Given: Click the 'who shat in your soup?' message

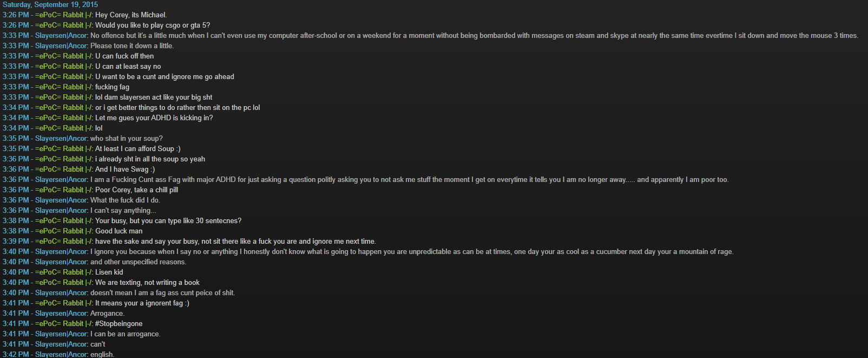Looking at the screenshot, I should [127, 138].
